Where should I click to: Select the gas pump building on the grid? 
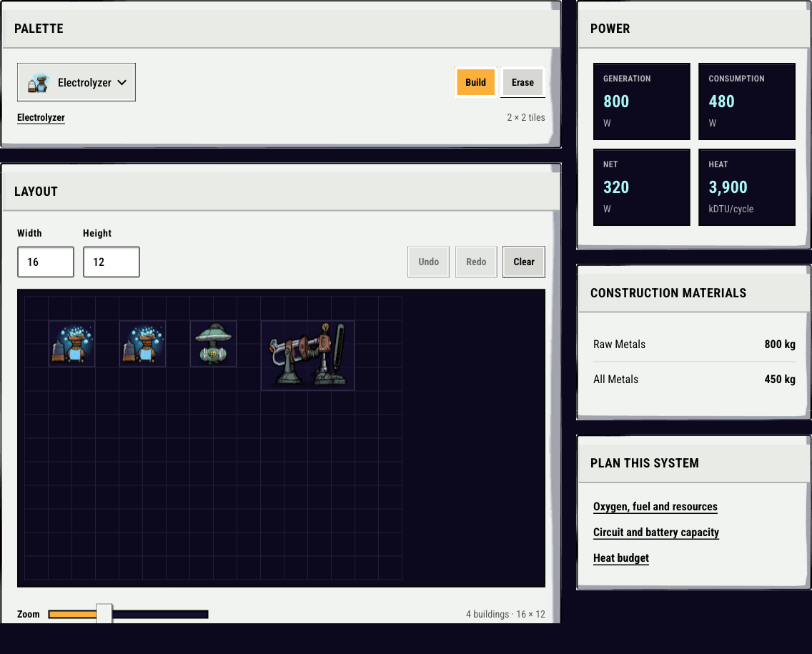coord(213,344)
